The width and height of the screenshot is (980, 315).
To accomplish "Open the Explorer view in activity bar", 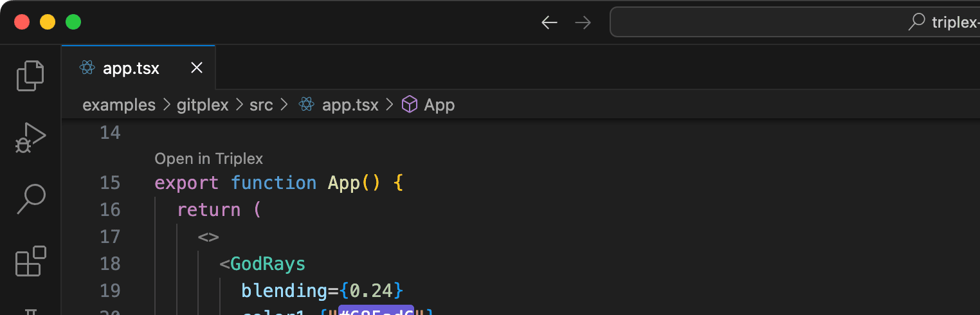I will 30,75.
